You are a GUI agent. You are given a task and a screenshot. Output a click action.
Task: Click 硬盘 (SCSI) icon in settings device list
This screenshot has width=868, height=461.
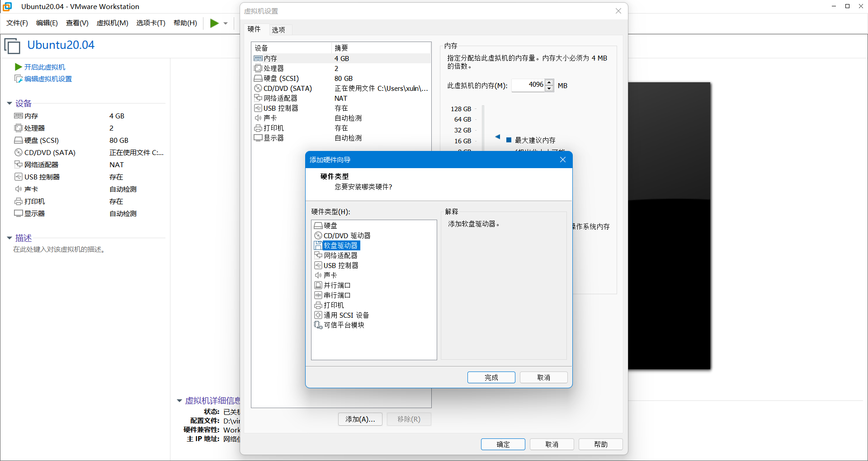(x=258, y=78)
